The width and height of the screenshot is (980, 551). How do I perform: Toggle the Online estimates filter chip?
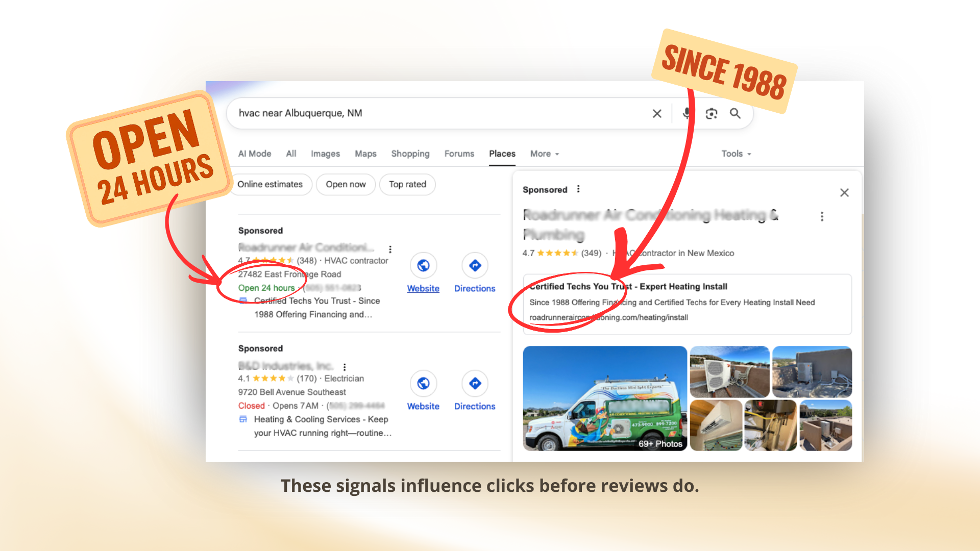pyautogui.click(x=270, y=184)
